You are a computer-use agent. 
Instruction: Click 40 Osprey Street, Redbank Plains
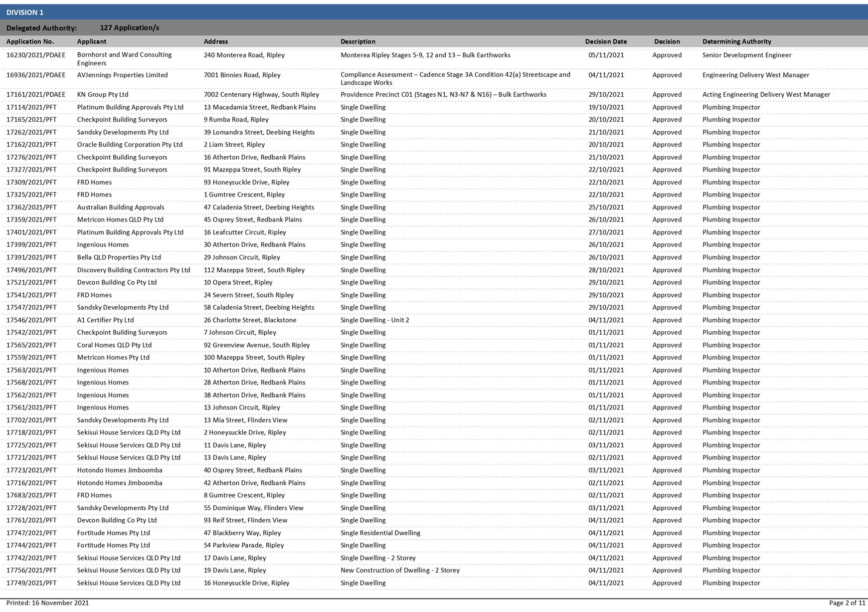coord(253,470)
